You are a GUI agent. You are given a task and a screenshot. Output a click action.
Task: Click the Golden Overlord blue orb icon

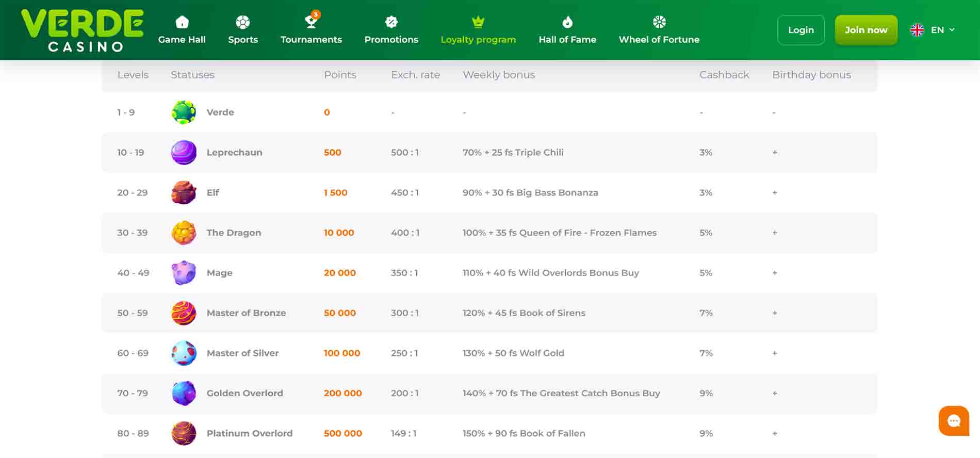pos(184,394)
